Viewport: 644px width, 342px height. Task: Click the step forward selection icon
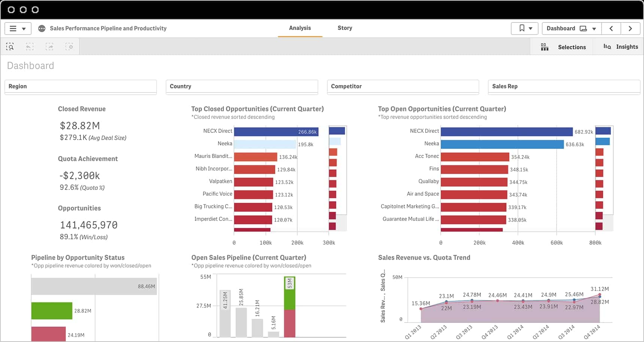click(49, 47)
